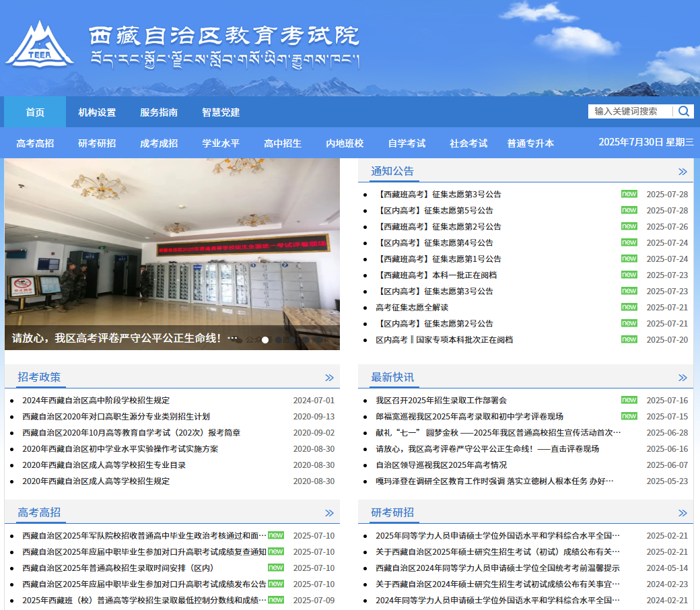The image size is (700, 610).
Task: Open 高考征集志愿全解读 link
Action: point(421,308)
